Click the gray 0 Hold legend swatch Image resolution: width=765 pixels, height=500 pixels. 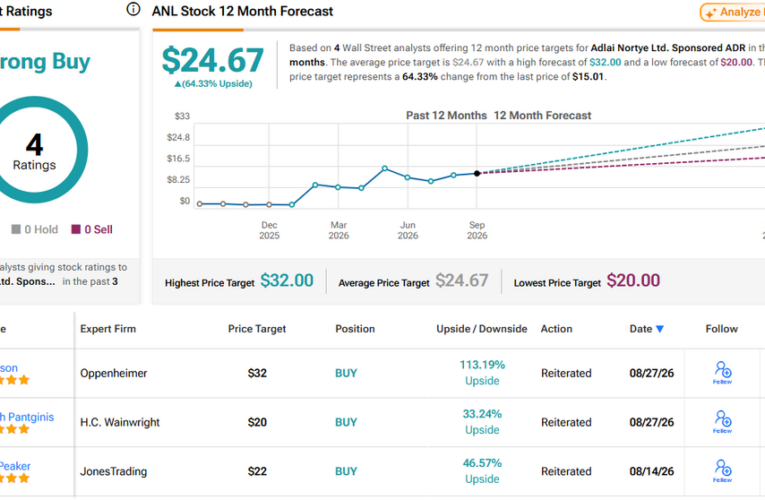coord(16,229)
